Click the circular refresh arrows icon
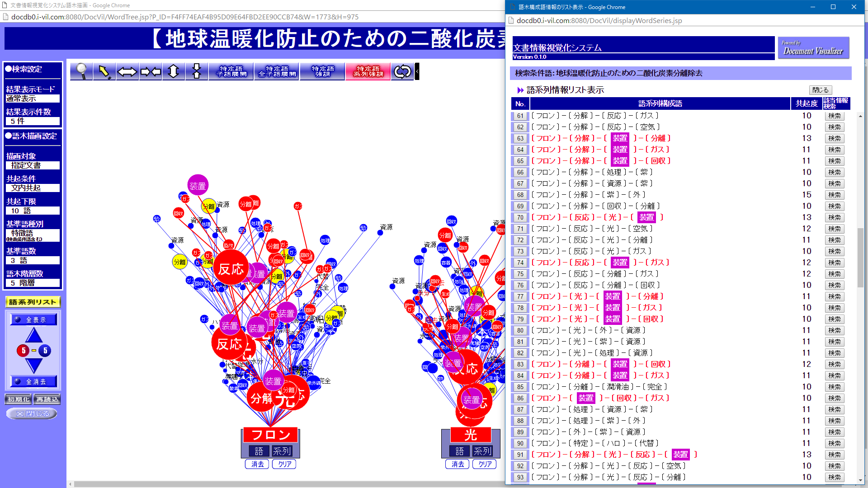Viewport: 868px width, 488px height. [x=402, y=71]
